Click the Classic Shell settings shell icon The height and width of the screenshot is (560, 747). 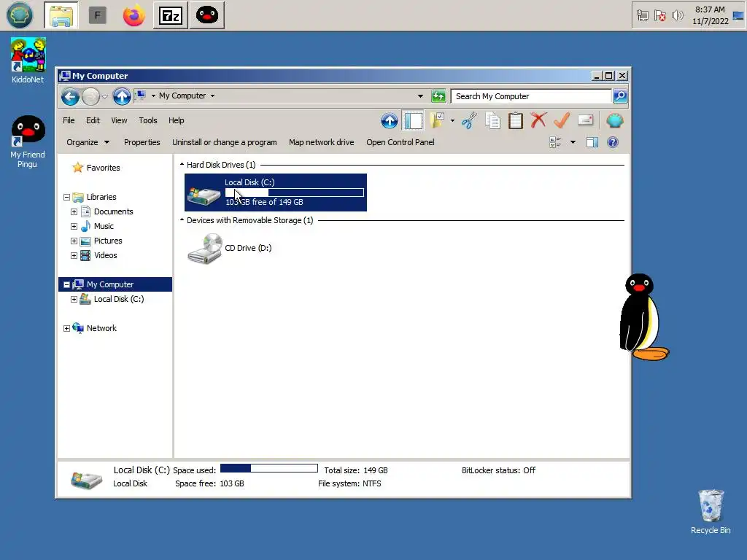pos(614,120)
